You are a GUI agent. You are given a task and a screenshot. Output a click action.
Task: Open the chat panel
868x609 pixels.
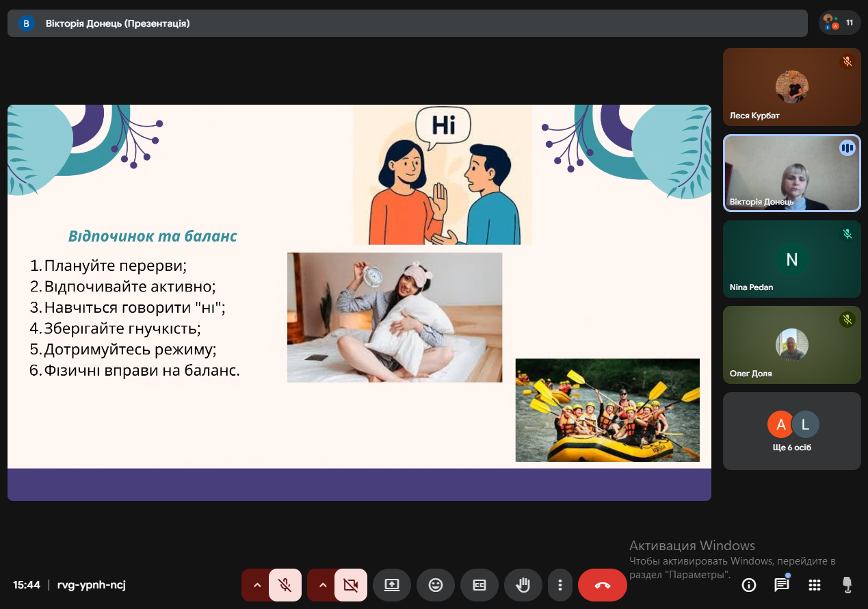(781, 585)
